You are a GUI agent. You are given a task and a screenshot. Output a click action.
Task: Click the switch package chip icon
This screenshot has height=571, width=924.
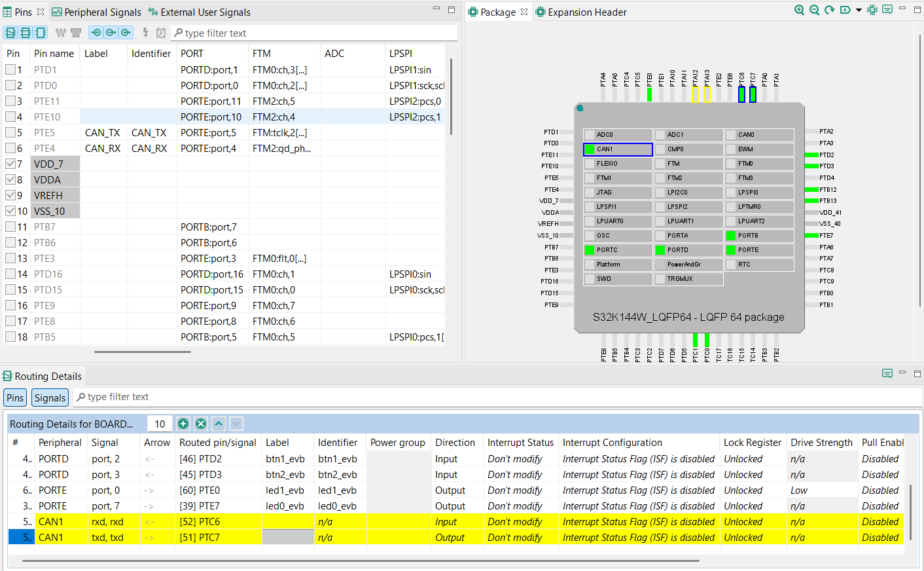pos(872,10)
